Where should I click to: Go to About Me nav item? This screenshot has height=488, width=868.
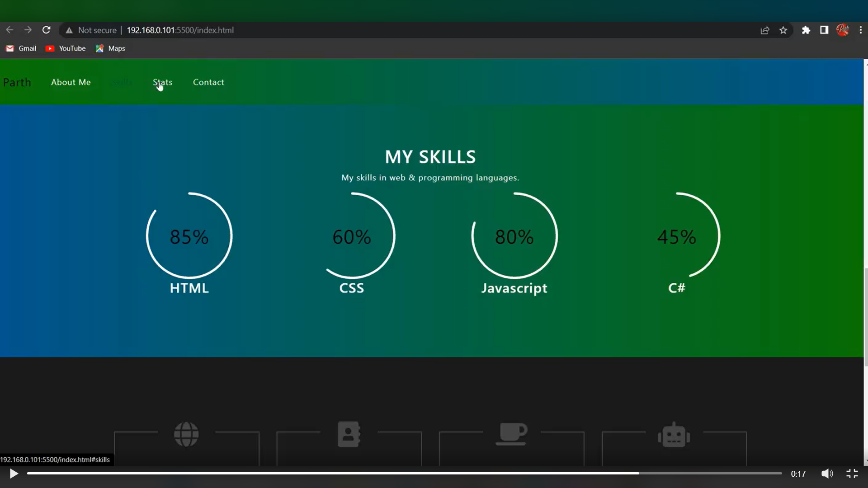[x=71, y=82]
